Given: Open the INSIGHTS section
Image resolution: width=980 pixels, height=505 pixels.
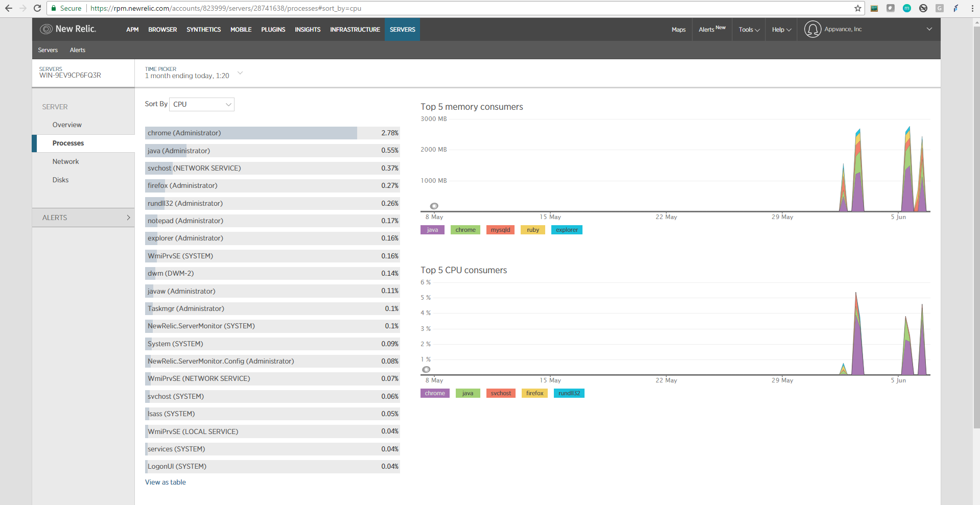Looking at the screenshot, I should tap(308, 30).
